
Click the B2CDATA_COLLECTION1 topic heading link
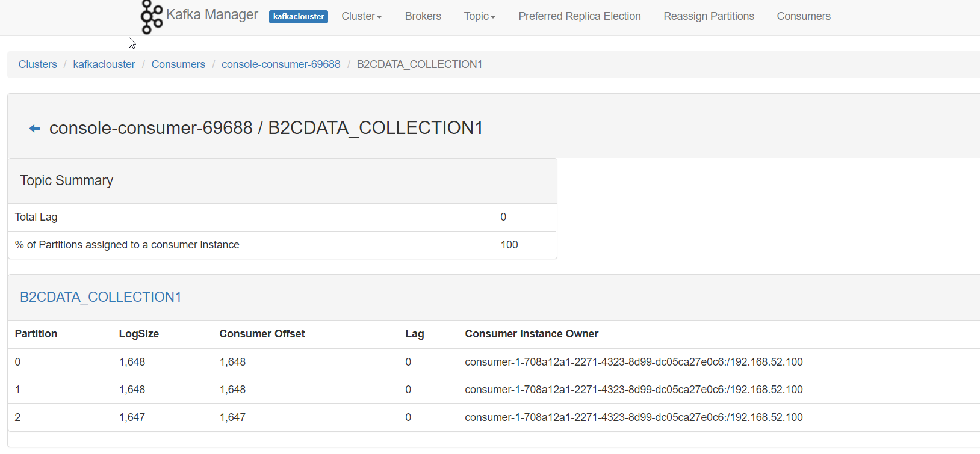[x=100, y=297]
